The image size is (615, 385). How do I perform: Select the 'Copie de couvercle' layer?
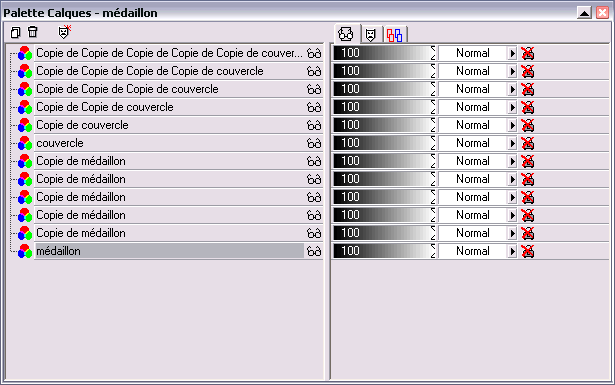[82, 125]
